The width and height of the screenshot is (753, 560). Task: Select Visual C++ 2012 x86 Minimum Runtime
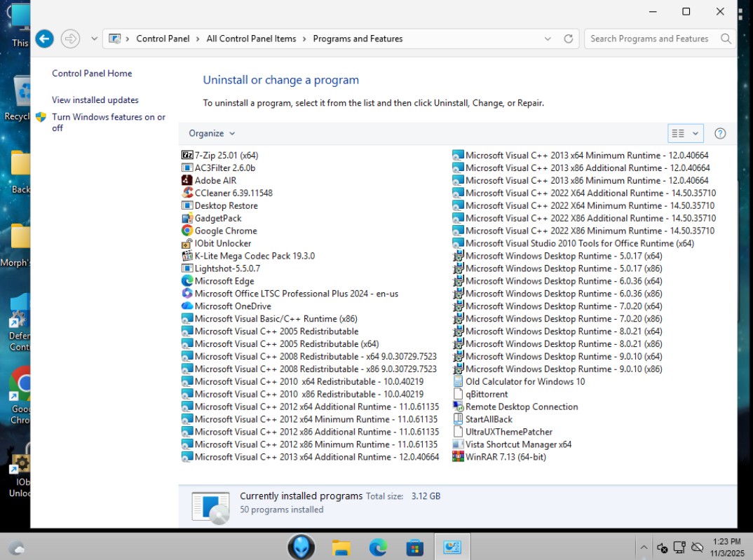pos(310,444)
